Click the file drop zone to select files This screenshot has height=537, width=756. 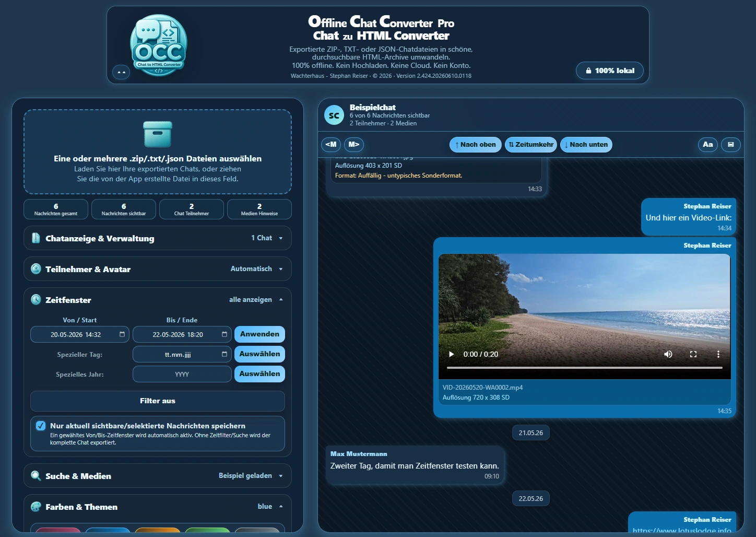[158, 152]
